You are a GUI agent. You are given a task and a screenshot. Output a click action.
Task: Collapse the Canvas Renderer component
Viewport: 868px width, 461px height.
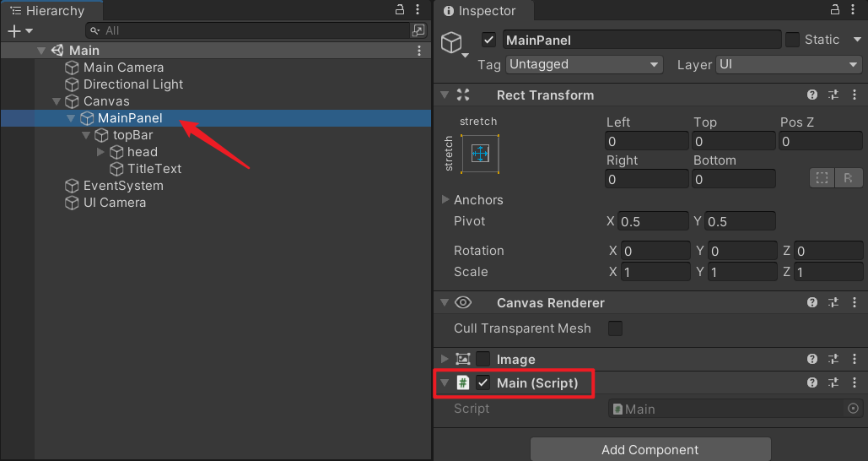pos(445,302)
